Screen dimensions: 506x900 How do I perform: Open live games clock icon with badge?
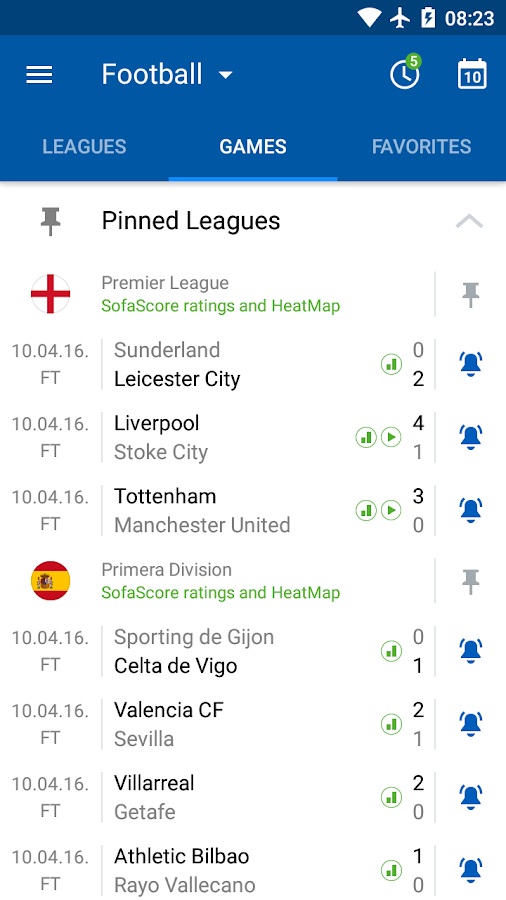pos(406,72)
